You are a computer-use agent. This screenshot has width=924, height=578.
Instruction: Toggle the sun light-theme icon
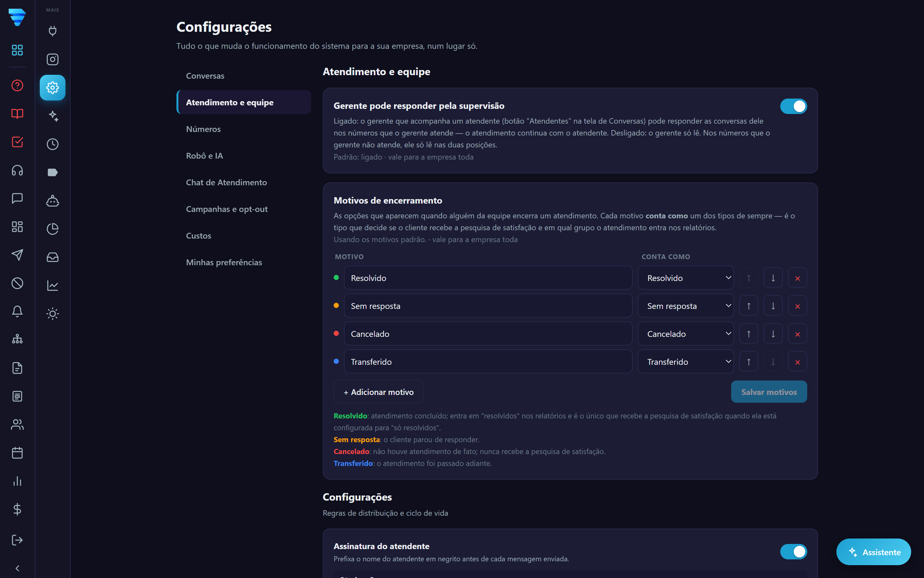coord(53,314)
